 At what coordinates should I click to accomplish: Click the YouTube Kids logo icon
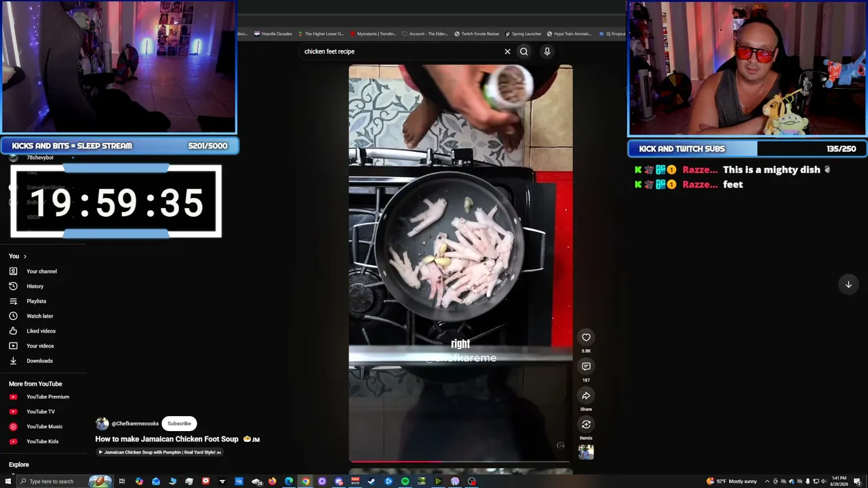point(13,441)
